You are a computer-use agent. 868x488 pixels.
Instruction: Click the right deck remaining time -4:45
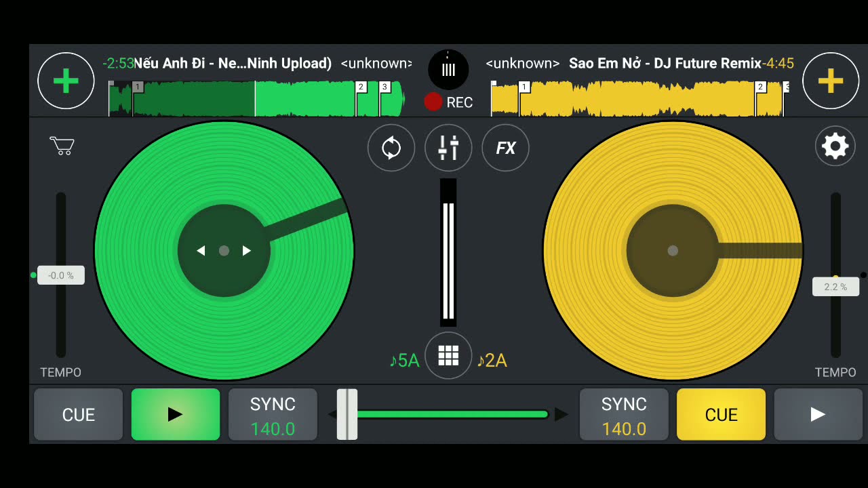pyautogui.click(x=778, y=63)
